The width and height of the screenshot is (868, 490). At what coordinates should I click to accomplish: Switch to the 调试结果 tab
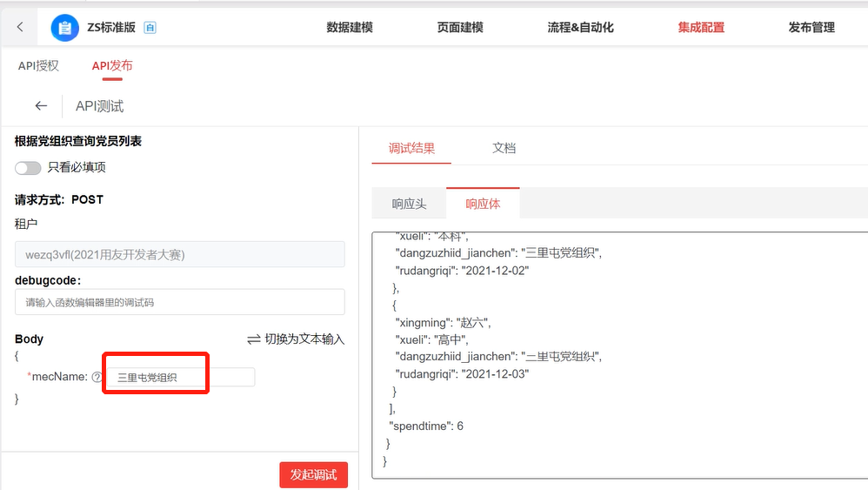point(411,148)
